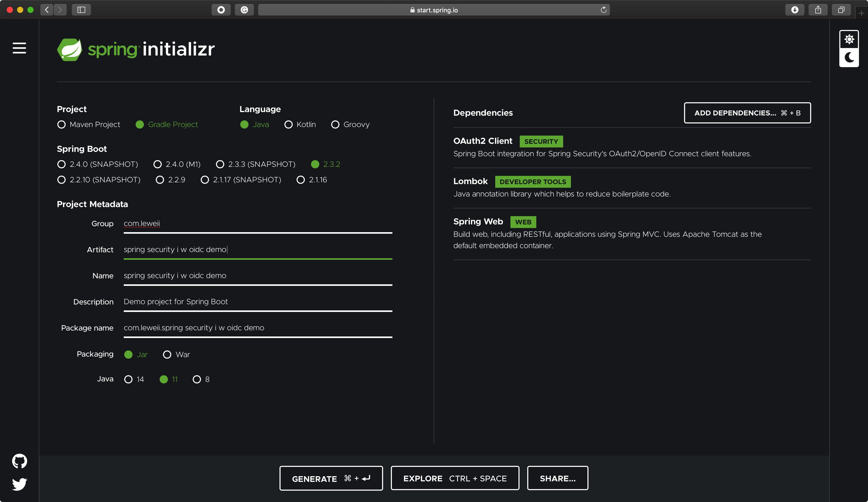Viewport: 868px width, 502px height.
Task: Select Java version 11
Action: [169, 379]
